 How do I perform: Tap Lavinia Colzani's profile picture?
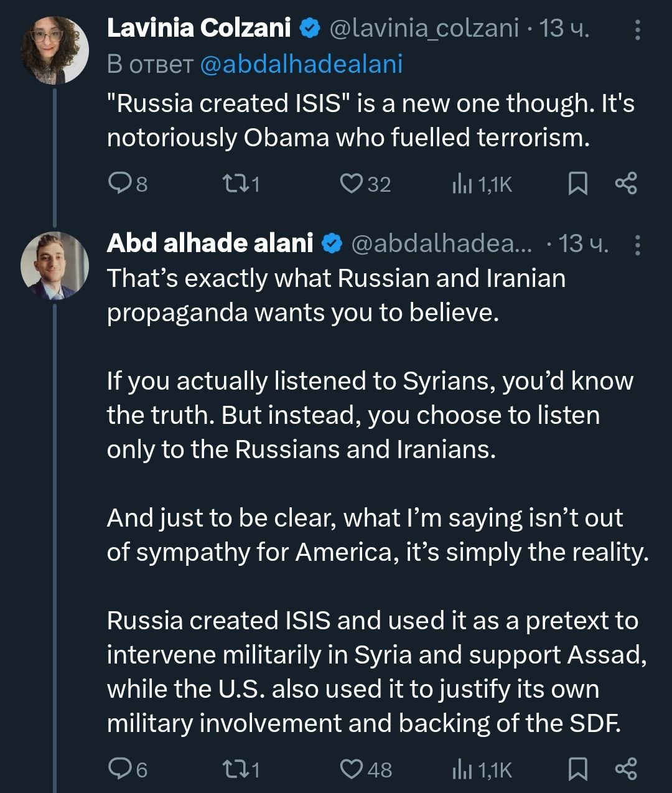[55, 50]
